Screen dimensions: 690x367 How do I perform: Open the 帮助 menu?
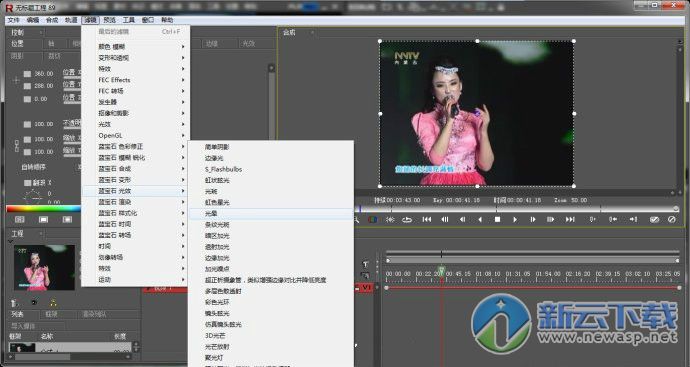point(167,20)
